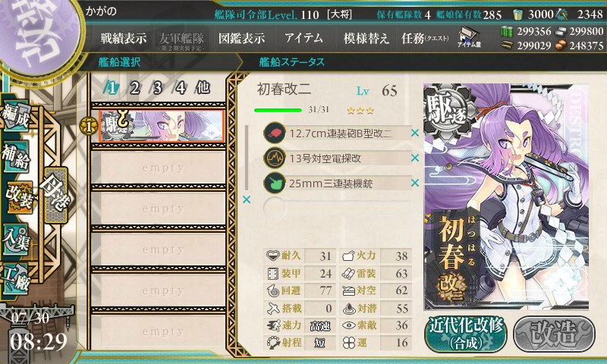Open the アイテム屋 item shop icon
The height and width of the screenshot is (364, 607).
469,37
